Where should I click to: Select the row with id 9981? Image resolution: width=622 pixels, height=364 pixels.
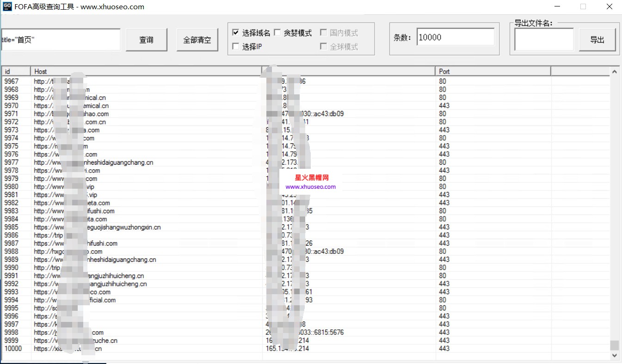[305, 195]
